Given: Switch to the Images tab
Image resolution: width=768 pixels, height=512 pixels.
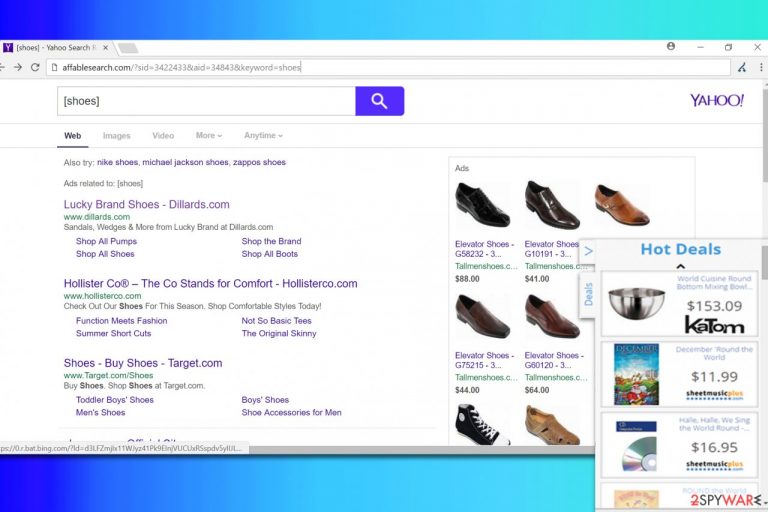Looking at the screenshot, I should pos(117,136).
